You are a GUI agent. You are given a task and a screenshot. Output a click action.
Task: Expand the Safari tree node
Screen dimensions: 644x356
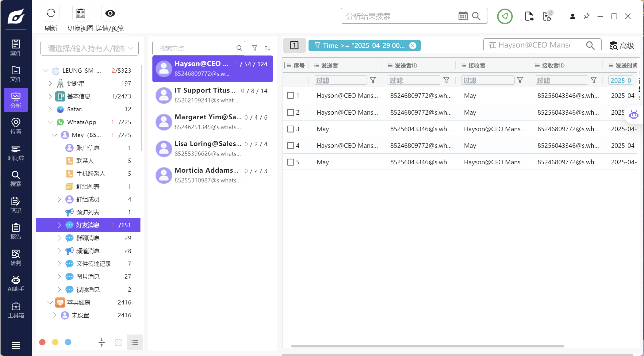[x=50, y=109]
